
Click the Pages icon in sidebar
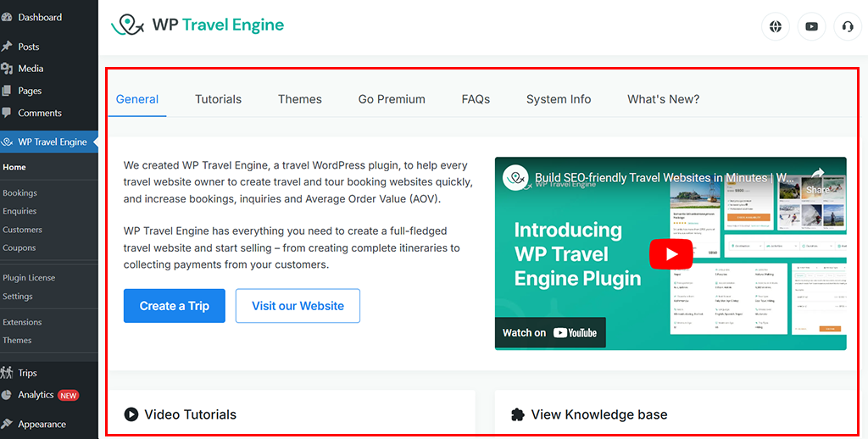click(x=7, y=91)
